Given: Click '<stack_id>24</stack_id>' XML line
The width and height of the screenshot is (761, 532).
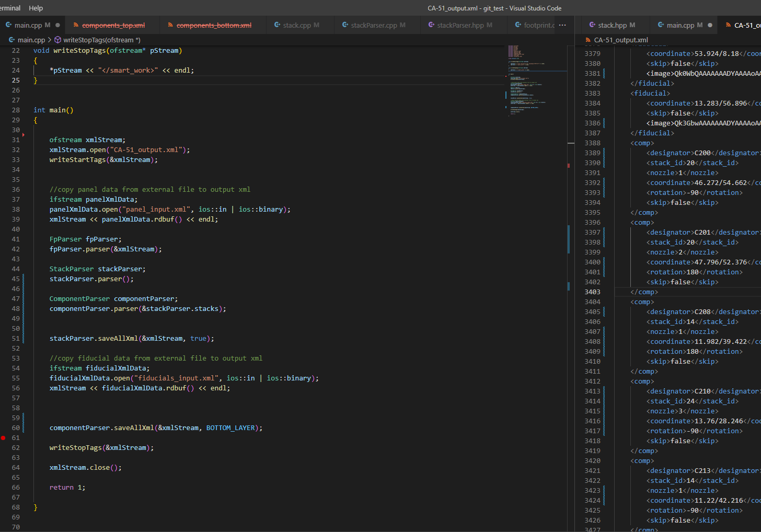Looking at the screenshot, I should click(693, 401).
